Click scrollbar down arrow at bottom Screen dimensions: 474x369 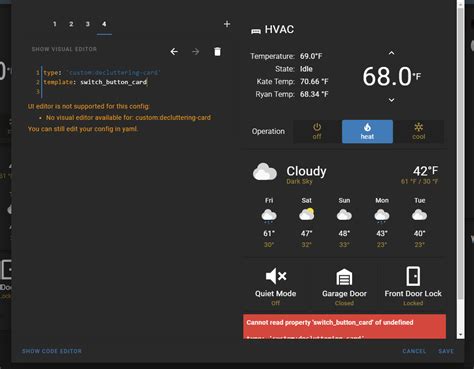(x=460, y=335)
